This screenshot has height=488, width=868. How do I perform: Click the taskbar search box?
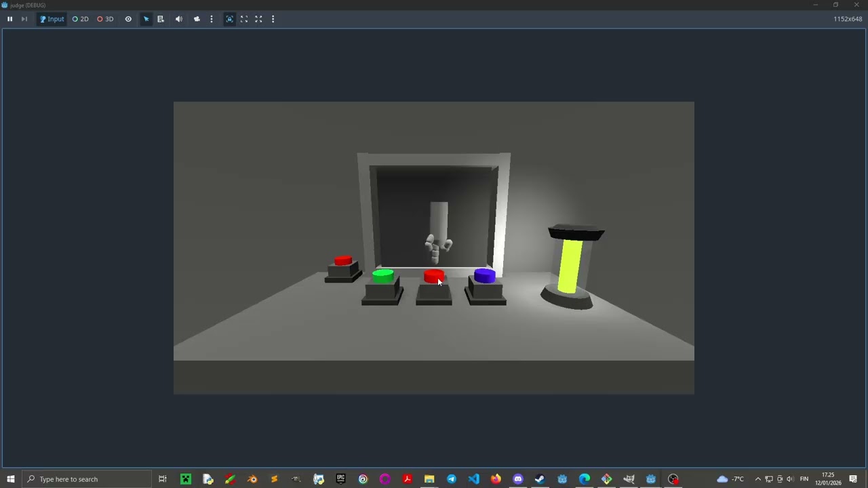87,479
